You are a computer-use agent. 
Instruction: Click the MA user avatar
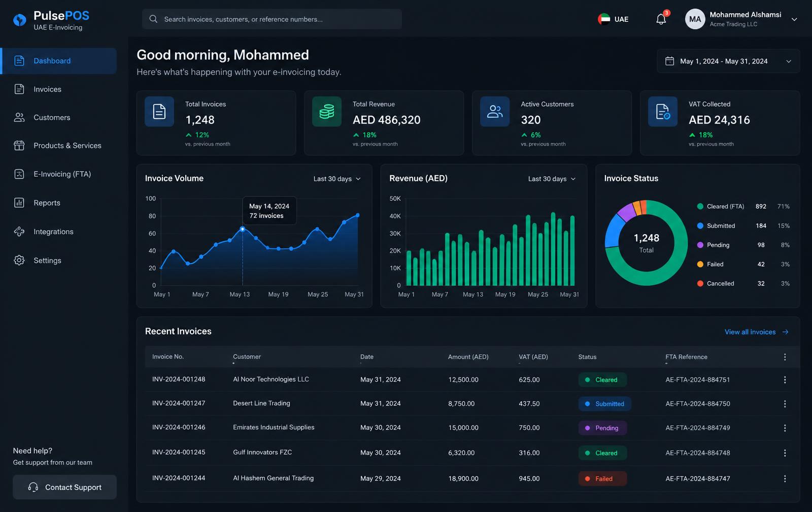[695, 19]
